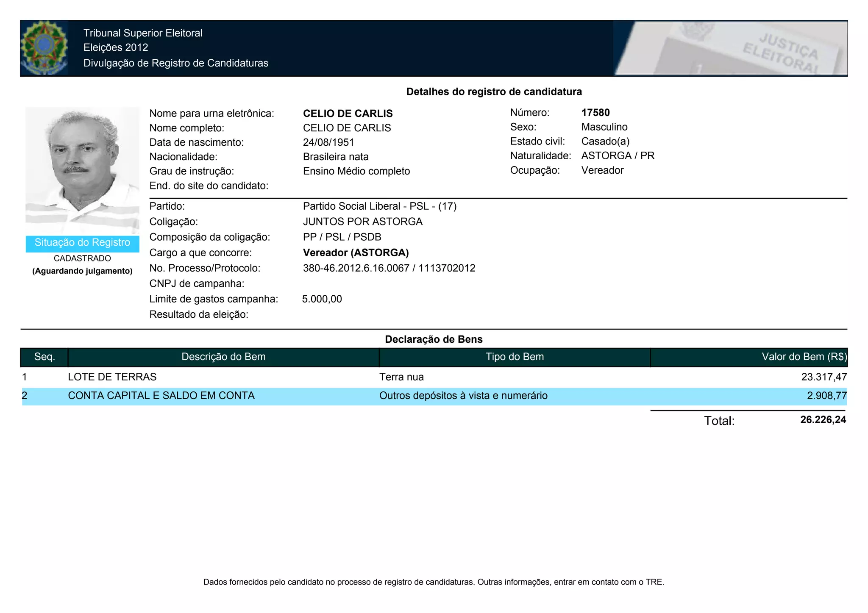Click the JUNTOS POR ASTORGA coalition name

(x=362, y=222)
